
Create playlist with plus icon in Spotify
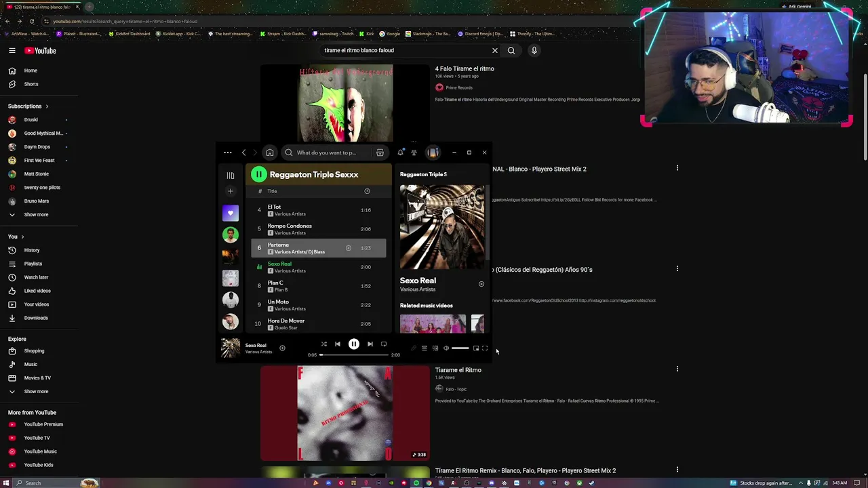pyautogui.click(x=231, y=191)
